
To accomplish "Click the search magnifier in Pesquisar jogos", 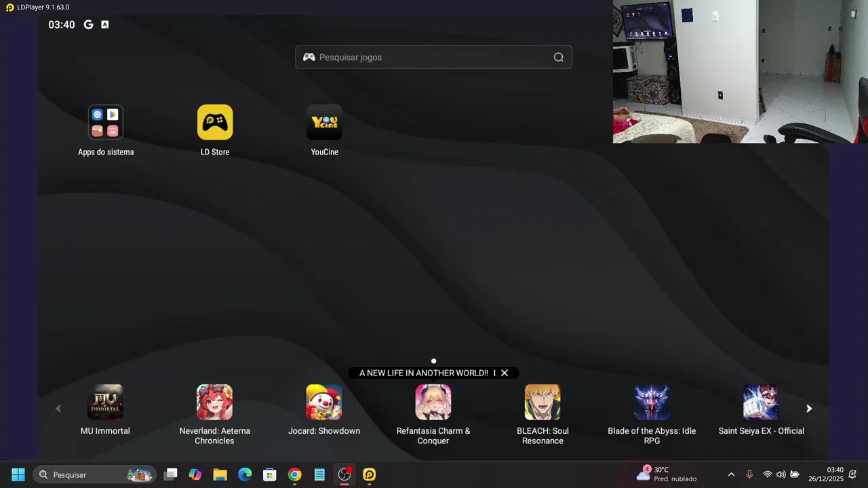I will point(559,57).
